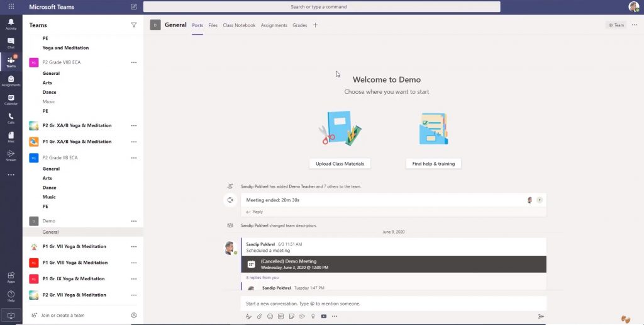Open more compose options ellipsis

(335, 316)
